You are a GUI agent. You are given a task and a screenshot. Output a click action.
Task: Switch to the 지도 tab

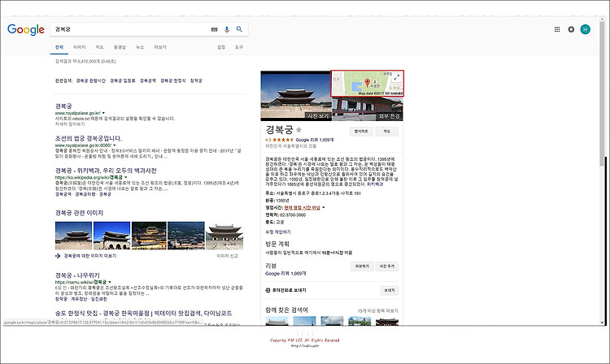99,47
